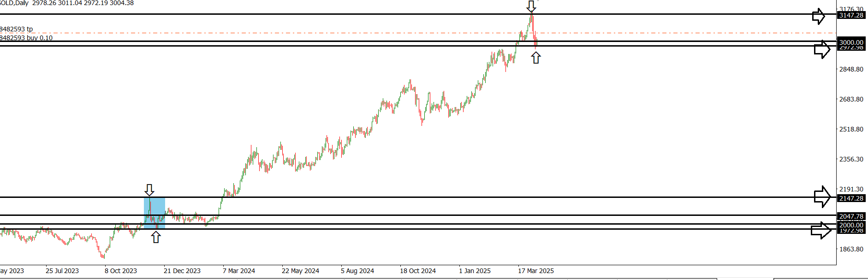Screen dimensions: 868x280
Task: Click the 18 Oct 2024 date label
Action: tap(418, 271)
